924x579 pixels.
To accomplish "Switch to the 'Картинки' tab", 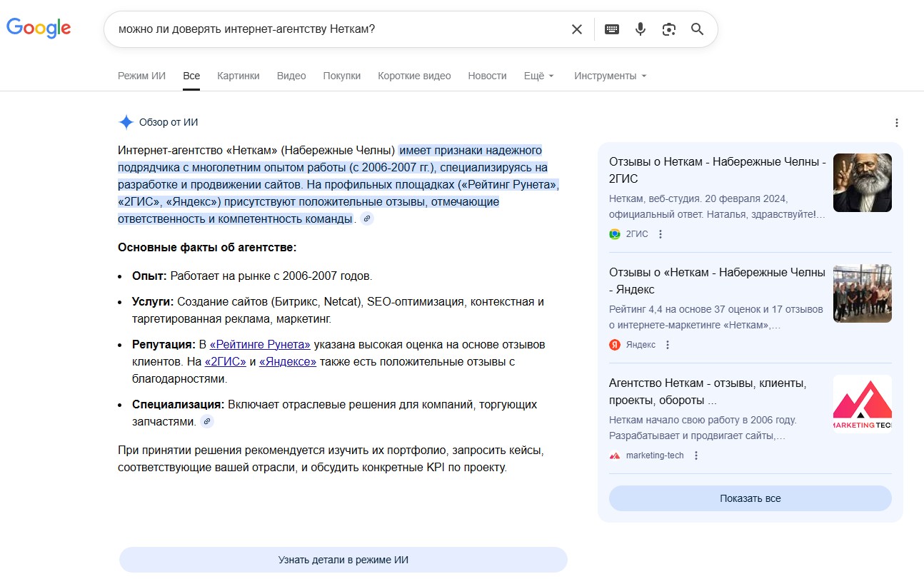I will [238, 76].
